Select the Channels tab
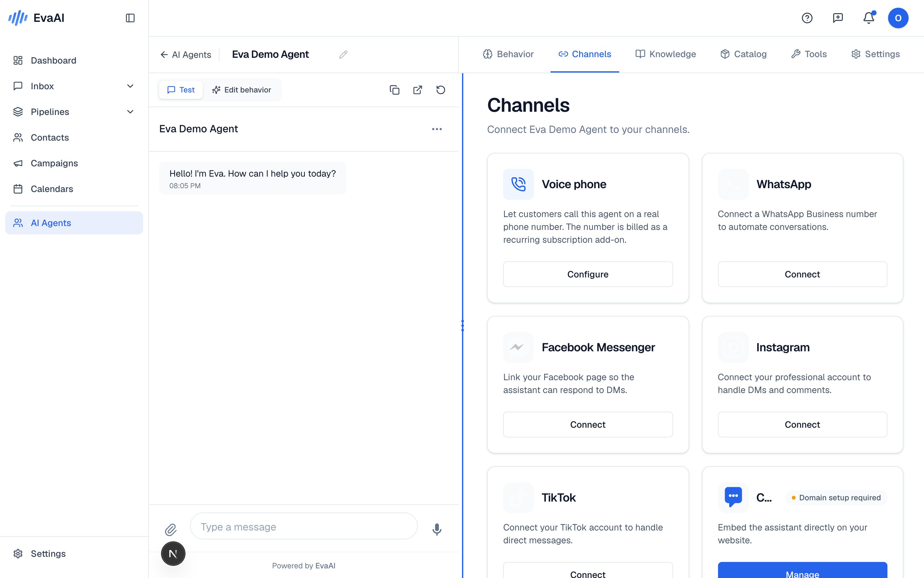The image size is (924, 578). (585, 54)
